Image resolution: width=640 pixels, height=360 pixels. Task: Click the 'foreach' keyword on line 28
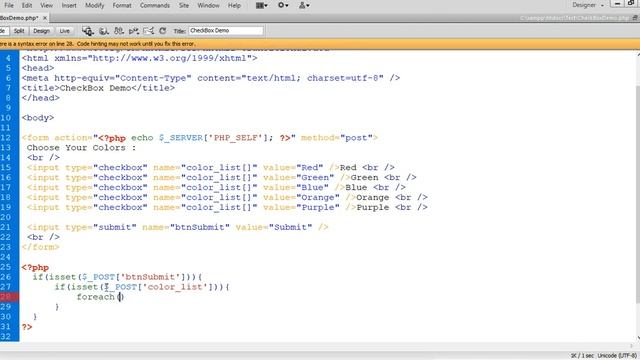[x=96, y=297]
